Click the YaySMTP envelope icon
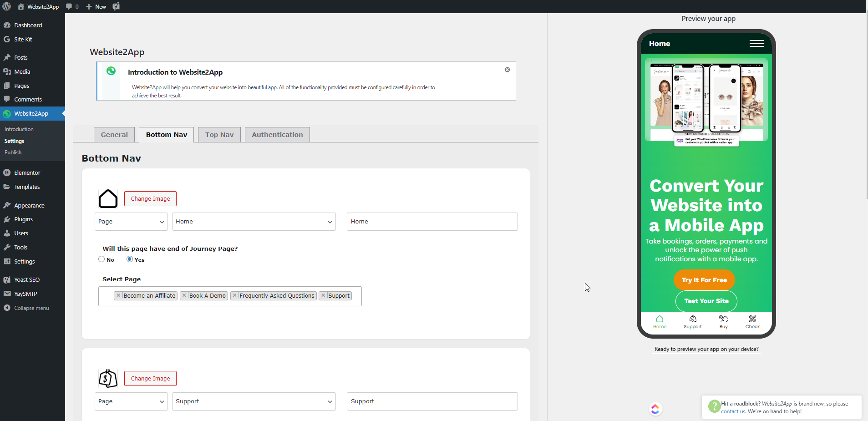Screen dimensions: 868x421 (7, 294)
